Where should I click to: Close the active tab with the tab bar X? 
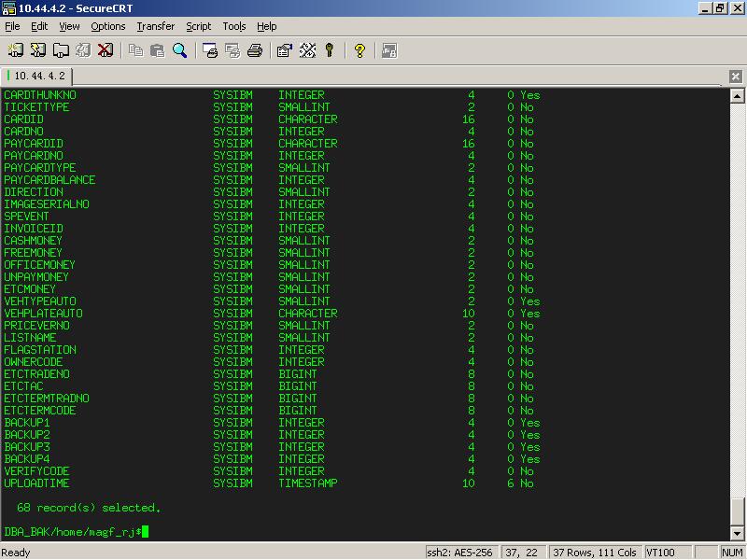click(x=736, y=77)
